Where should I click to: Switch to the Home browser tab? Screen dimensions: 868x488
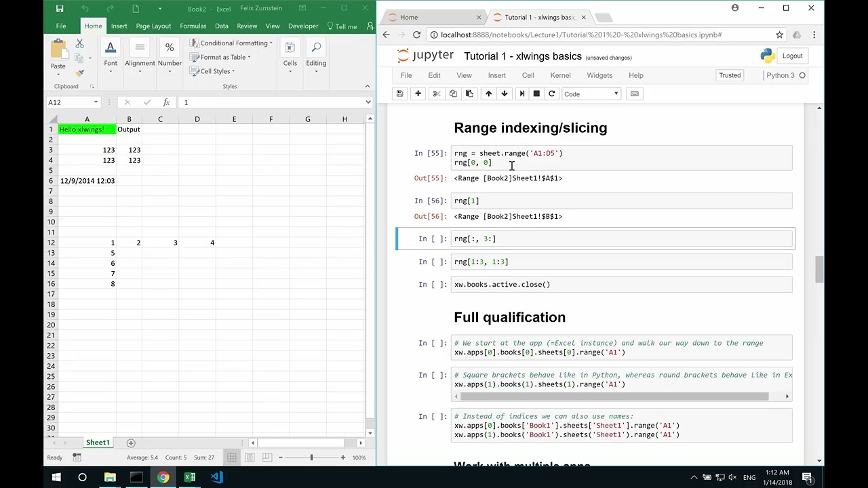click(433, 17)
